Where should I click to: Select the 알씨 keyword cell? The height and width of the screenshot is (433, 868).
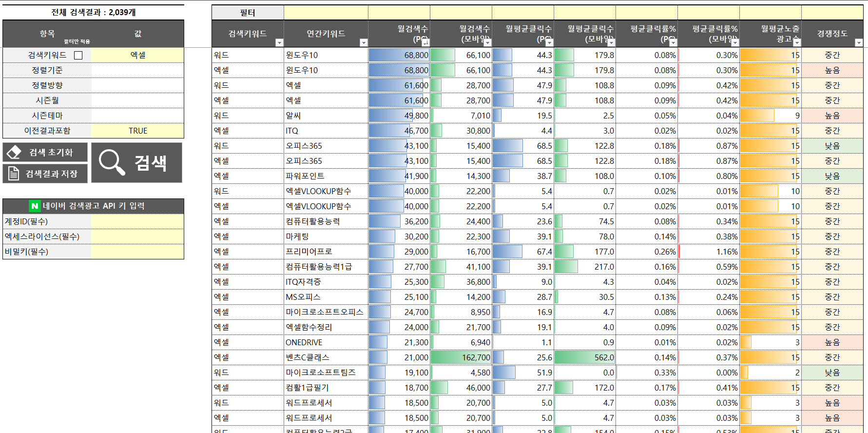326,116
